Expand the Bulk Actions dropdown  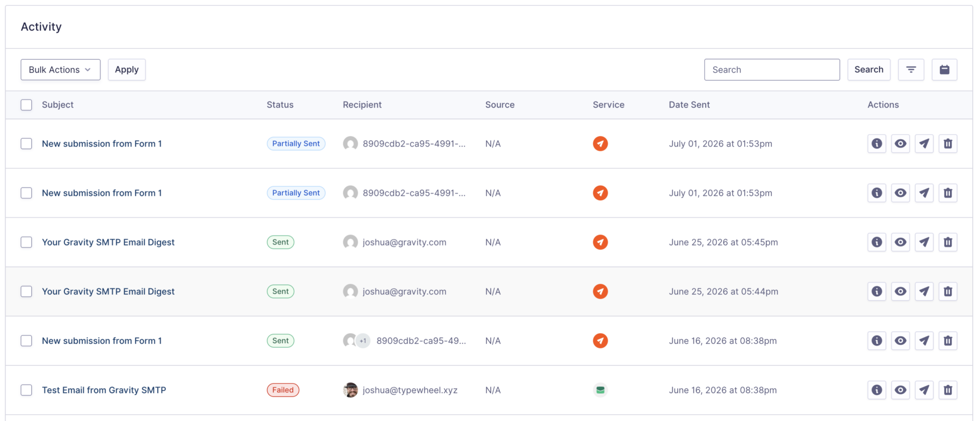[x=60, y=70]
